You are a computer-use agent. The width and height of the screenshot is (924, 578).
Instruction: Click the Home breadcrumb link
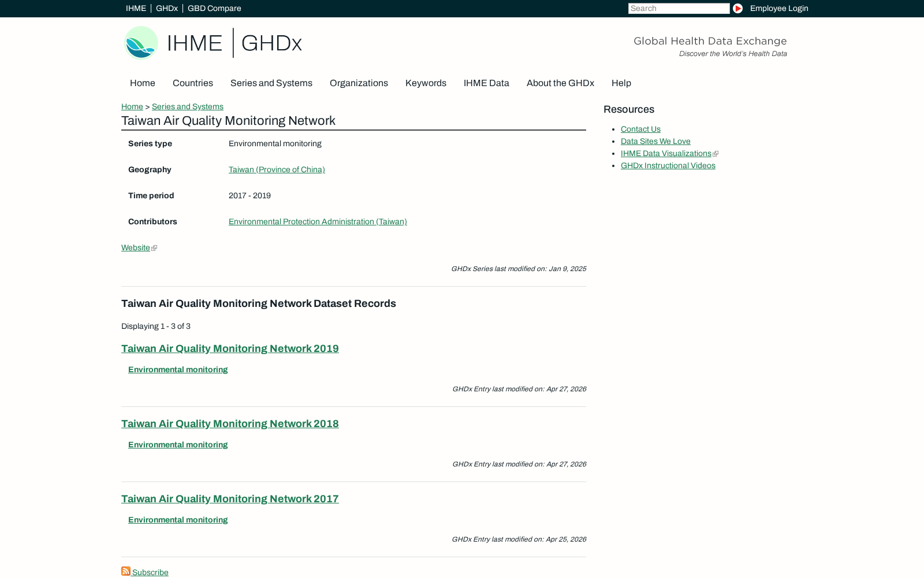point(132,106)
